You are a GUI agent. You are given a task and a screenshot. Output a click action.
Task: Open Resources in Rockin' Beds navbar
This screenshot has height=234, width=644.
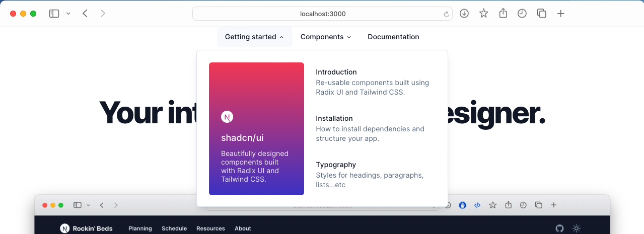click(210, 228)
